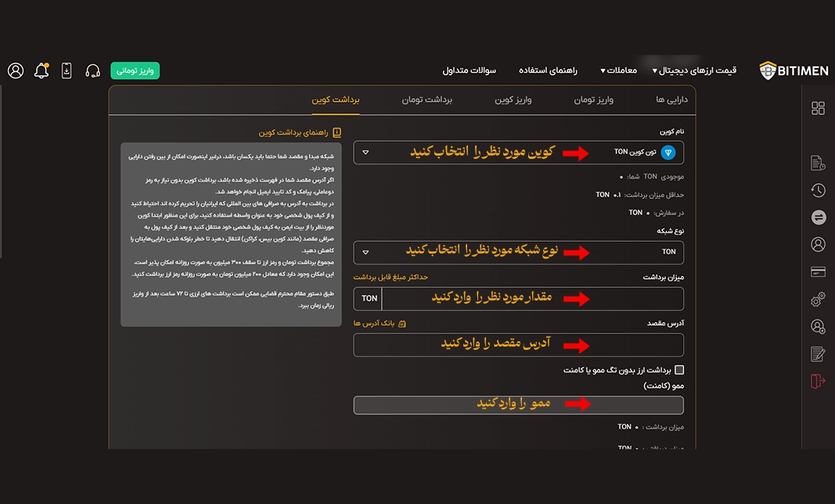Open notes edit icon in sidebar
The height and width of the screenshot is (504, 835).
(818, 354)
